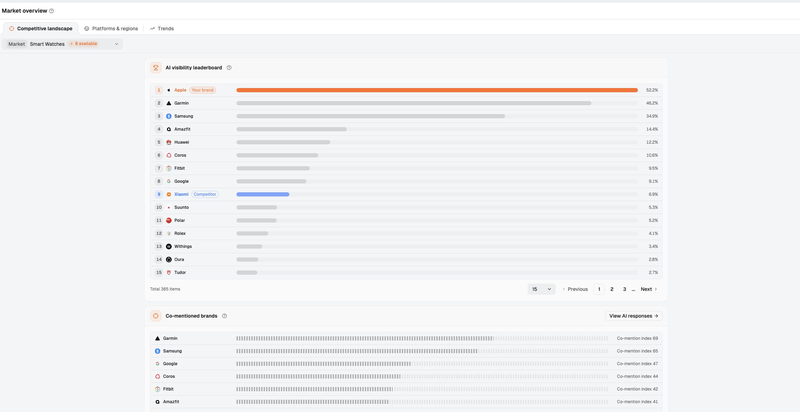The height and width of the screenshot is (412, 800).
Task: Click the Google logo in leaderboard row 8
Action: click(x=169, y=182)
